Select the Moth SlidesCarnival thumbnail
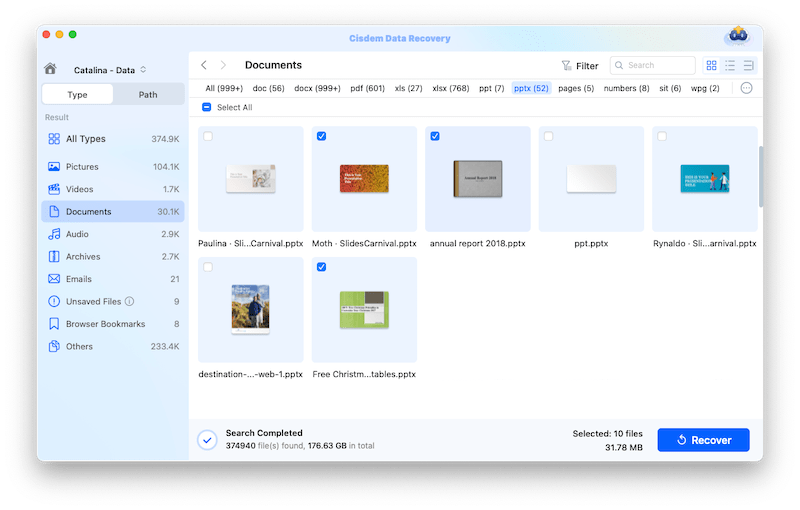This screenshot has height=510, width=800. click(x=364, y=179)
